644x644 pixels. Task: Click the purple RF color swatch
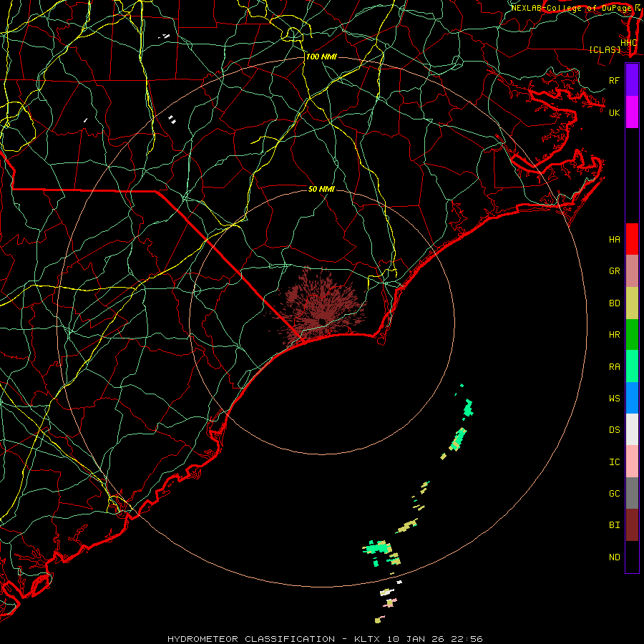tap(632, 80)
